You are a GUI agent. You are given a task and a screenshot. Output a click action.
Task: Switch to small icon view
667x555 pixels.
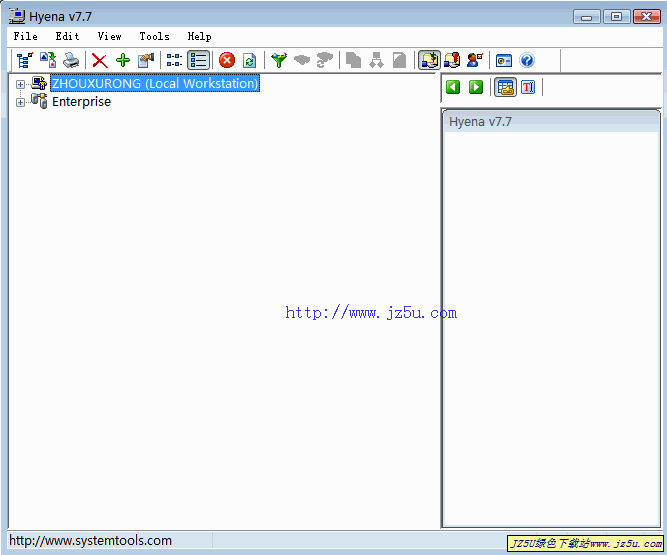(x=174, y=60)
